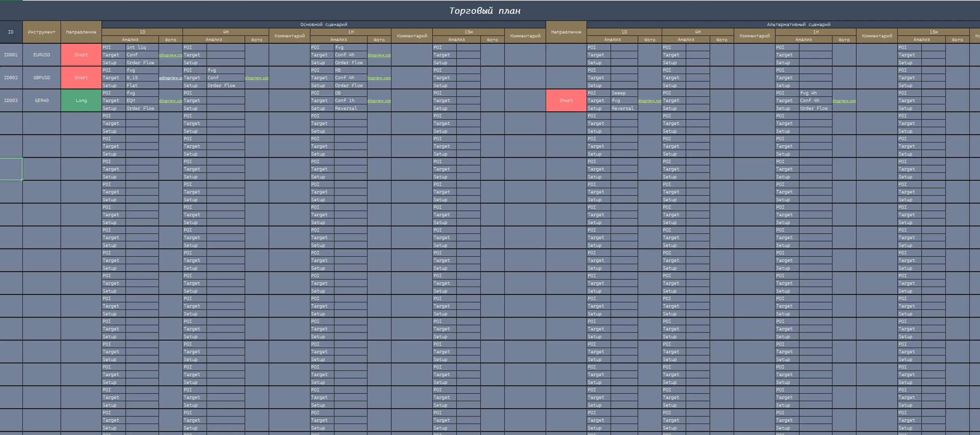Screen dimensions: 980x435
Task: Click the Альтернативный сценарий header
Action: tap(798, 24)
